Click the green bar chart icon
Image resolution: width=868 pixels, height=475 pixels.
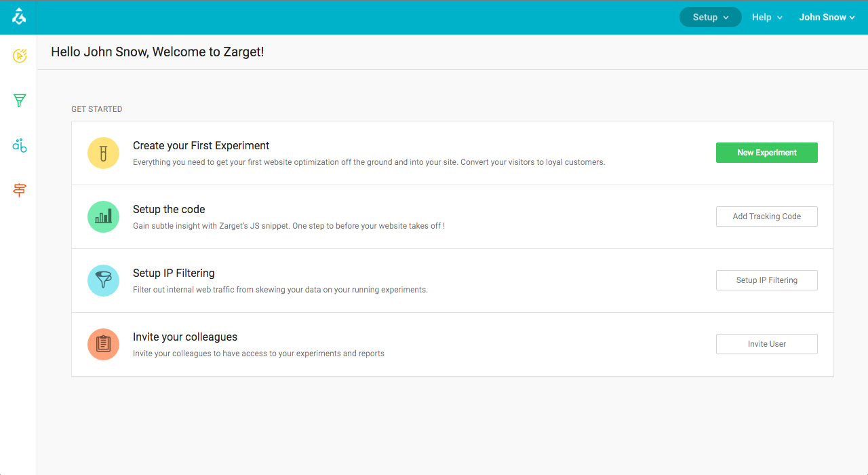click(103, 216)
